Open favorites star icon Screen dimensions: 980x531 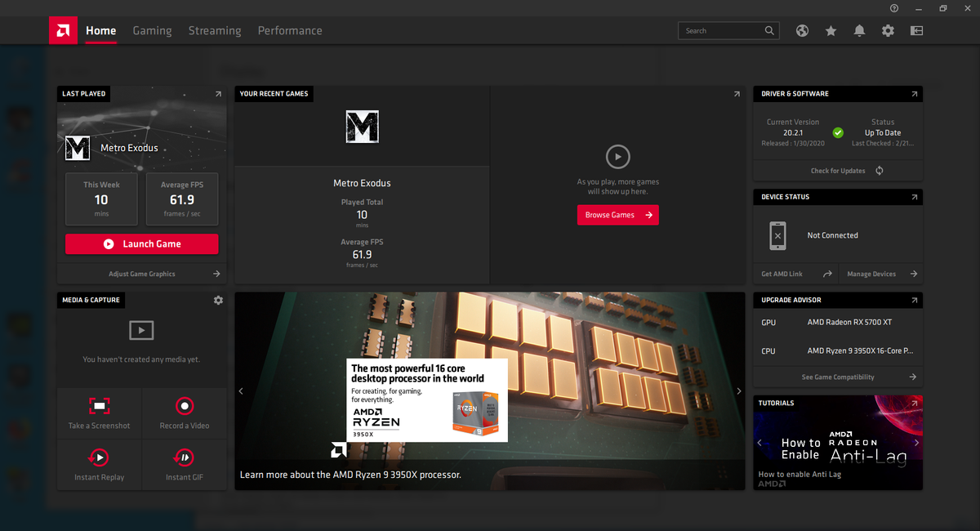tap(831, 30)
